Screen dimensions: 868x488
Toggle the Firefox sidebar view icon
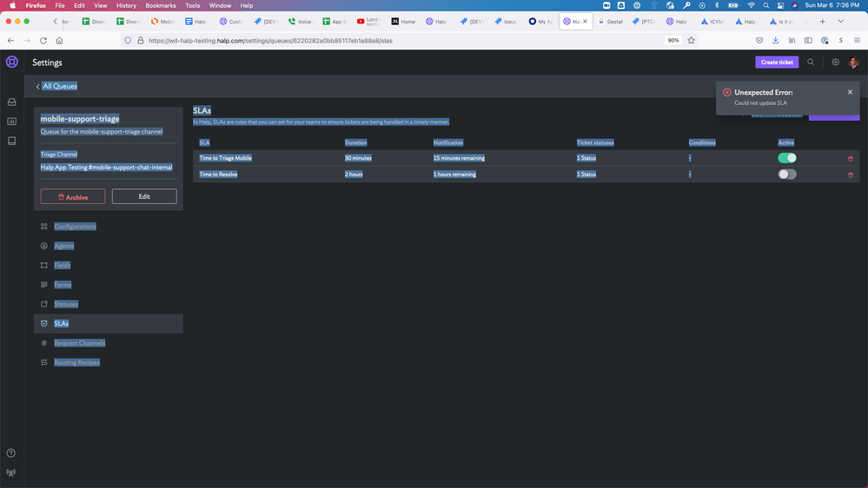(x=808, y=41)
